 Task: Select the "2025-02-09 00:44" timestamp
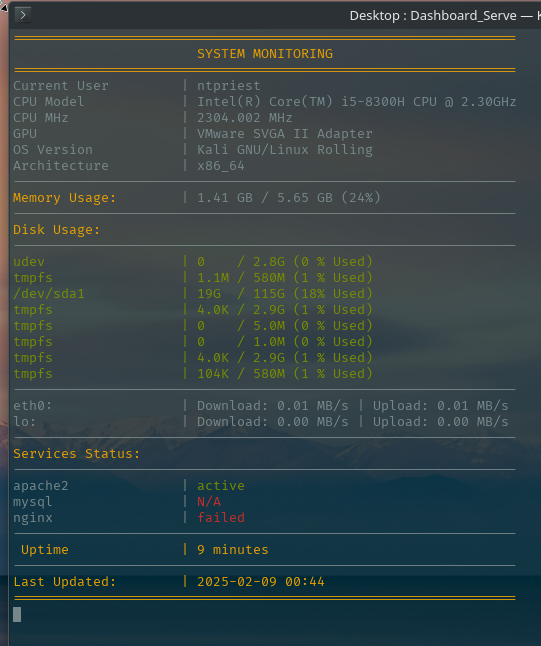tap(261, 582)
